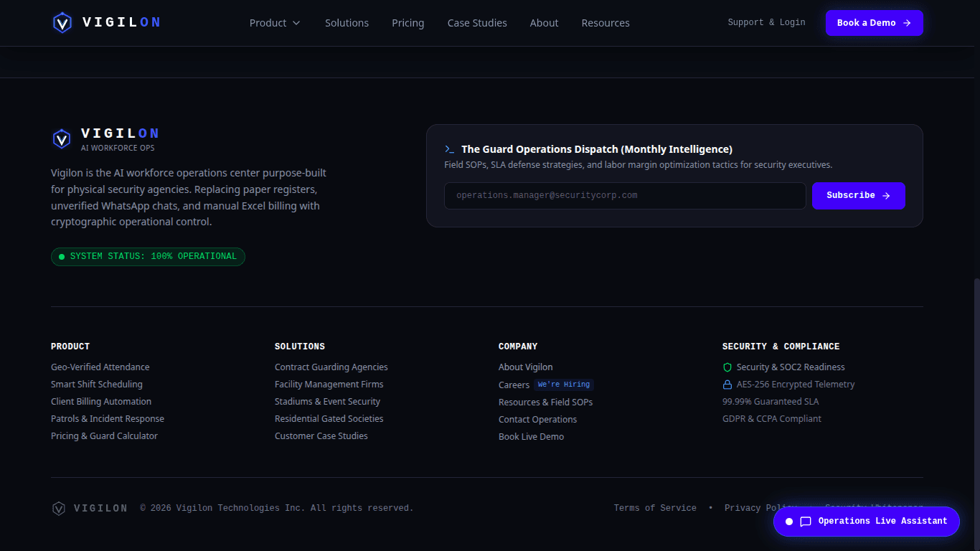Click the shield icon next to SOC2 Readiness
980x551 pixels.
(727, 367)
